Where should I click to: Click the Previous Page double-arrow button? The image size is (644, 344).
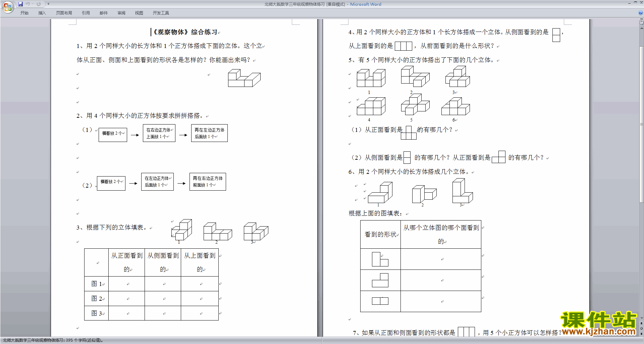tap(641, 323)
